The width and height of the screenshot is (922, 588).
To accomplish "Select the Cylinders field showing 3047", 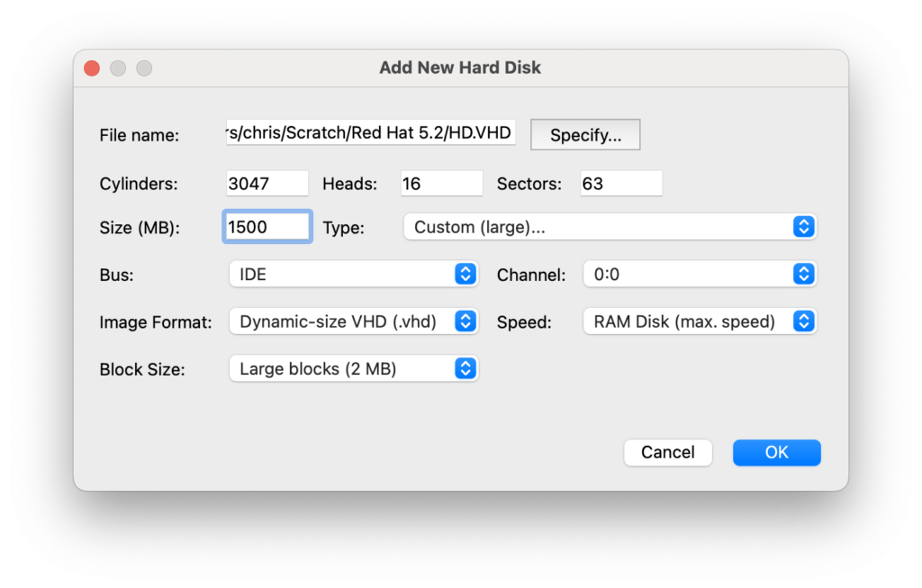I will [267, 184].
